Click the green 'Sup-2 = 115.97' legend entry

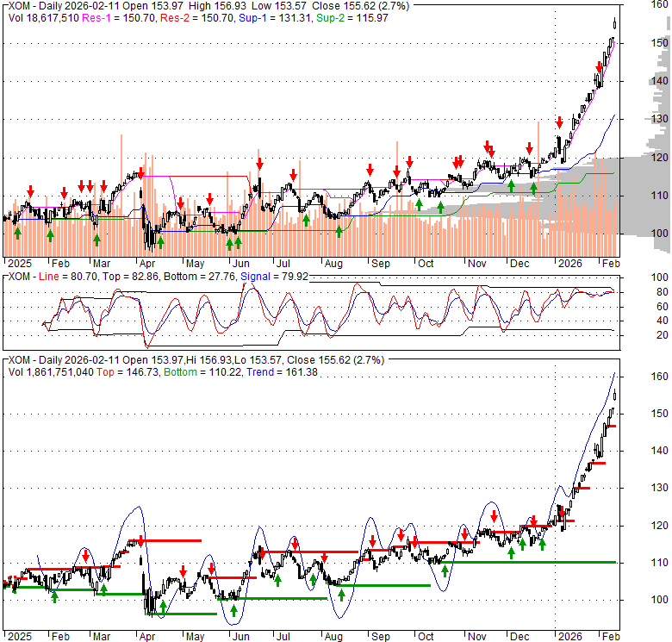[352, 18]
